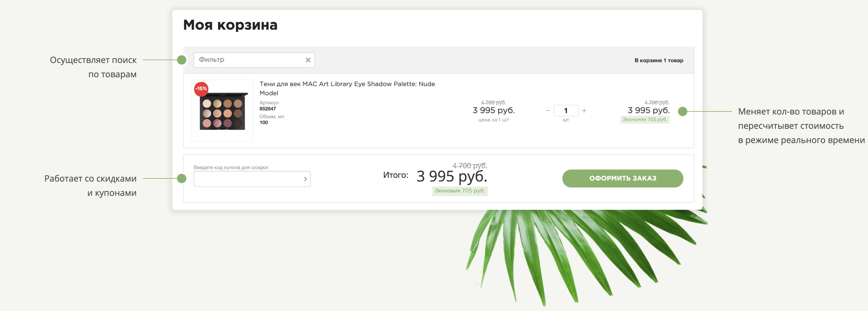Clear the Фильтр search field with the X icon
Image resolution: width=868 pixels, height=311 pixels.
[x=308, y=60]
